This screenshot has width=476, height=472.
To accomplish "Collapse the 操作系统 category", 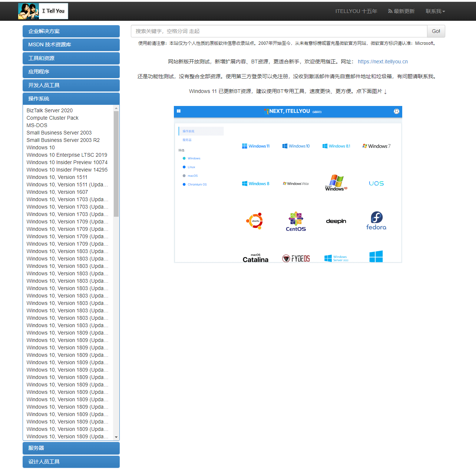I will point(71,99).
